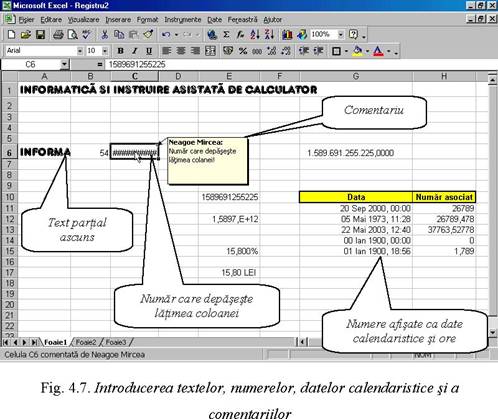Apply comma style 000 formatting
The image size is (498, 419).
(257, 51)
